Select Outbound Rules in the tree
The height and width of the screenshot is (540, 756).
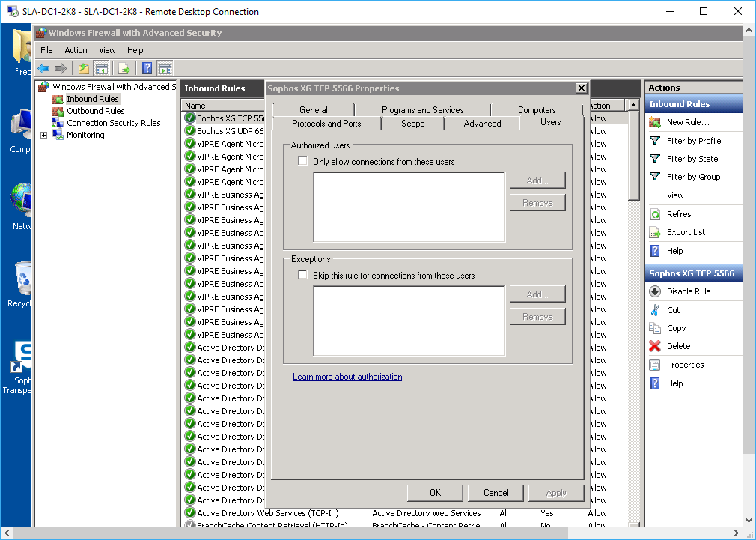(96, 111)
